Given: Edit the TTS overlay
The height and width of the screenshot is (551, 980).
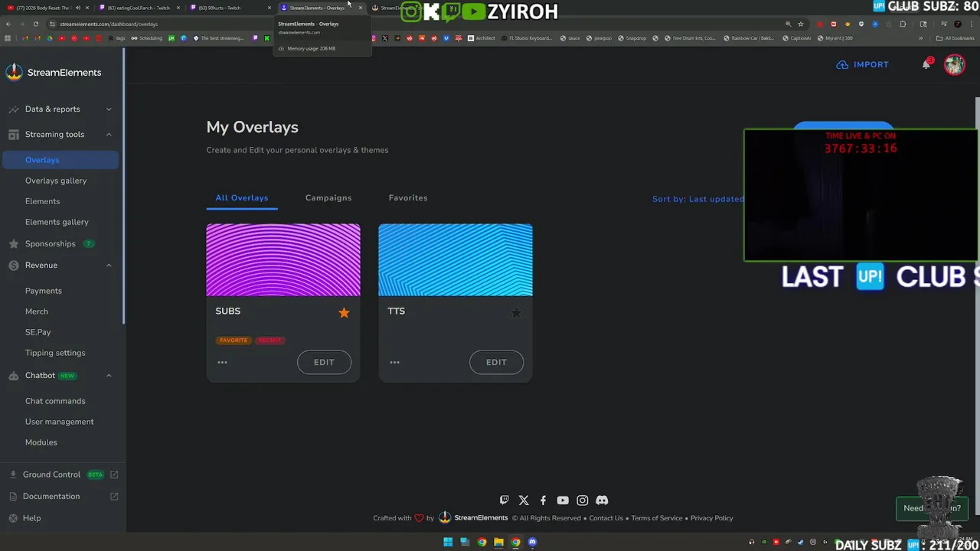Looking at the screenshot, I should pos(496,362).
